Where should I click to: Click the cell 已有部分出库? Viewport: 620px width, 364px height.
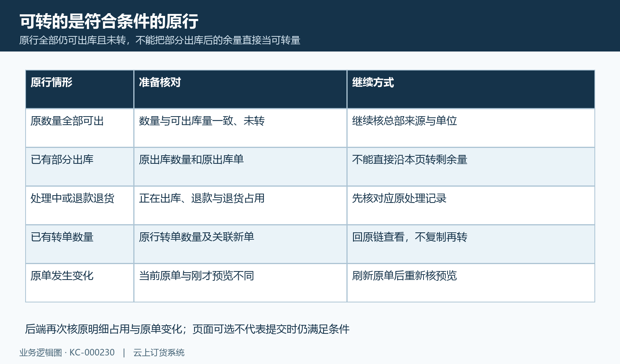(x=80, y=167)
